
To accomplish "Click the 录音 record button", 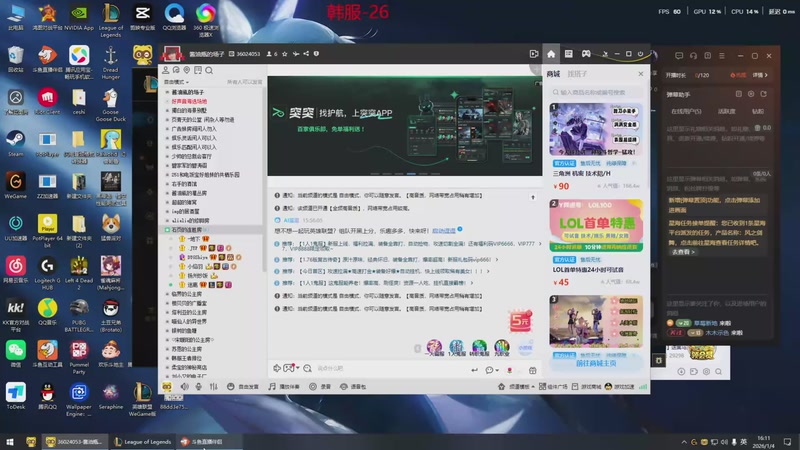I will coord(320,387).
